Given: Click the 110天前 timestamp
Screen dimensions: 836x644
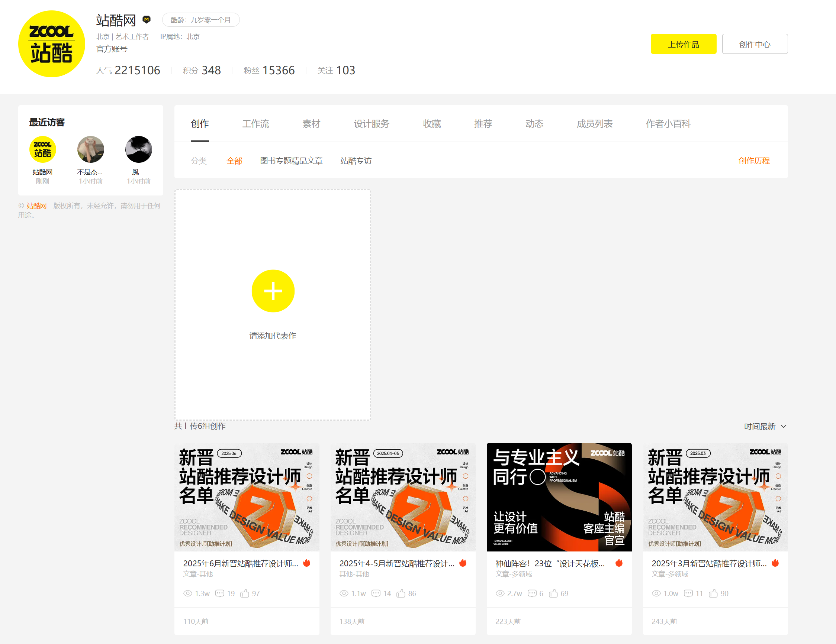Looking at the screenshot, I should (x=196, y=621).
